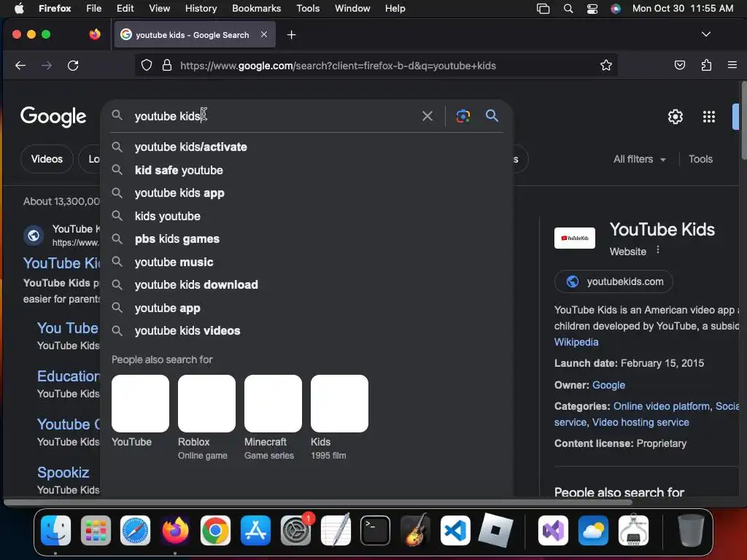Click the horizontal page scrollbar
This screenshot has height=560, width=747.
tap(318, 502)
